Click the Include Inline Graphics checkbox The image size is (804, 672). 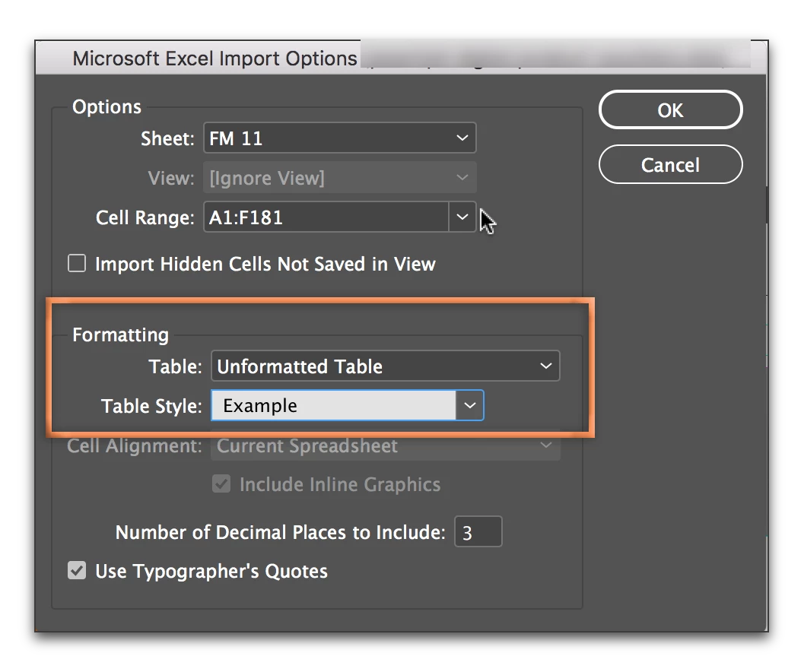(221, 483)
